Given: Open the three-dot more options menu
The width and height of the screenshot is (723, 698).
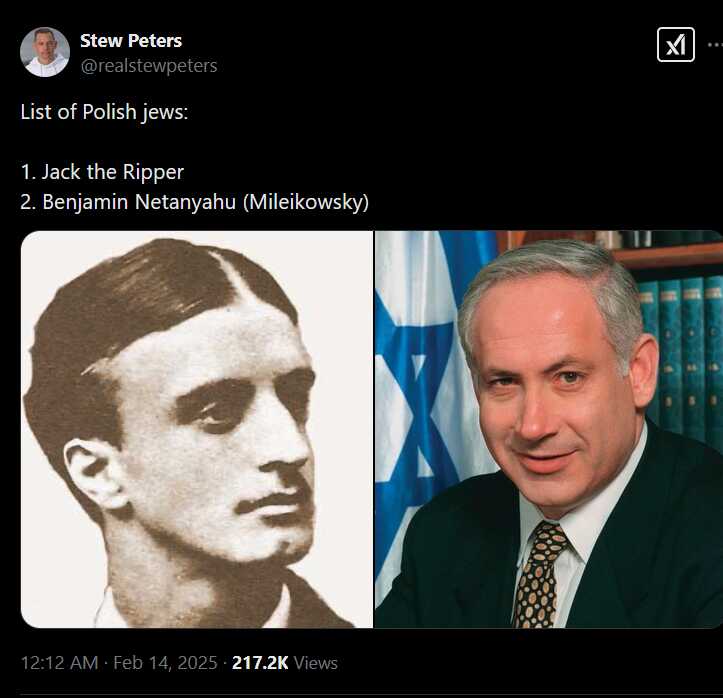Looking at the screenshot, I should click(715, 45).
